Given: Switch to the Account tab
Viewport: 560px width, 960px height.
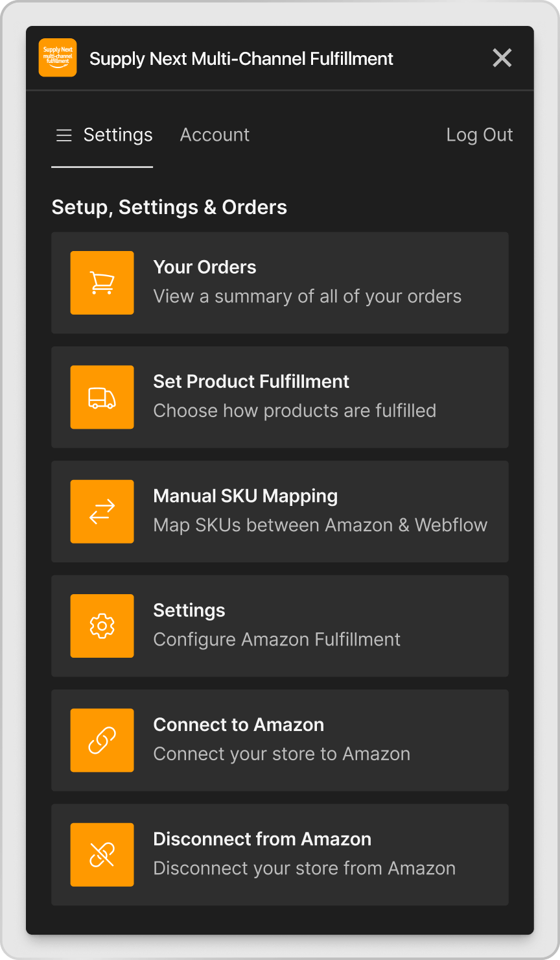Looking at the screenshot, I should (x=215, y=135).
